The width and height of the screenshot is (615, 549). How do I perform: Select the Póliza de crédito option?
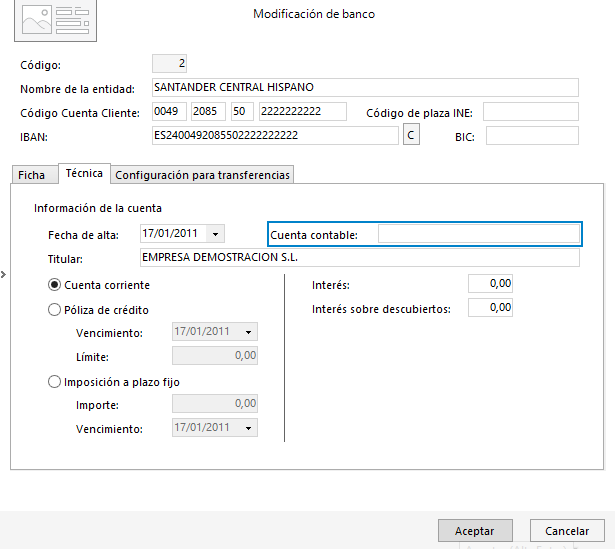(x=55, y=310)
